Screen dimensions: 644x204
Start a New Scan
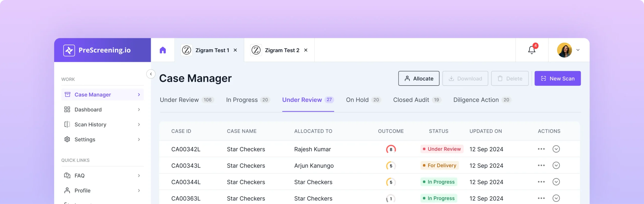click(x=557, y=78)
